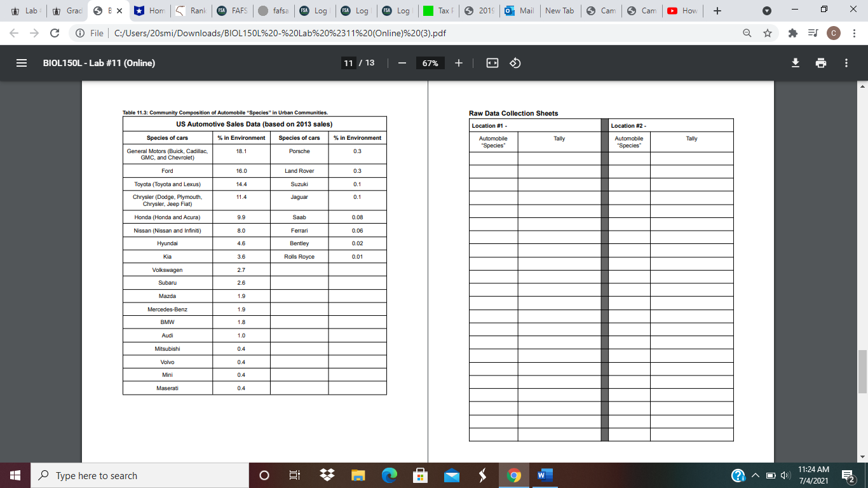The image size is (868, 488).
Task: Click the fit-to-page icon
Action: [492, 63]
